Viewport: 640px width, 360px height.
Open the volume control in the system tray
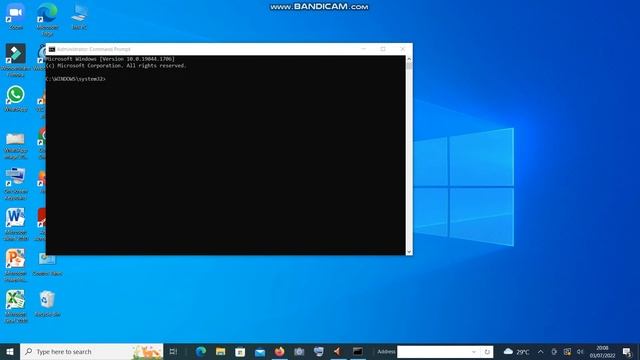580,351
